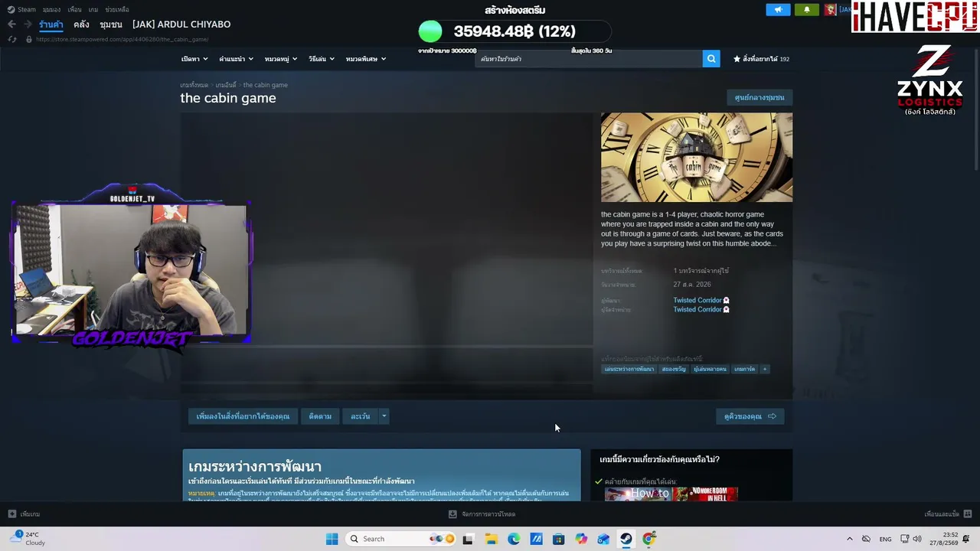Click the Steam forward navigation arrow

(x=27, y=24)
